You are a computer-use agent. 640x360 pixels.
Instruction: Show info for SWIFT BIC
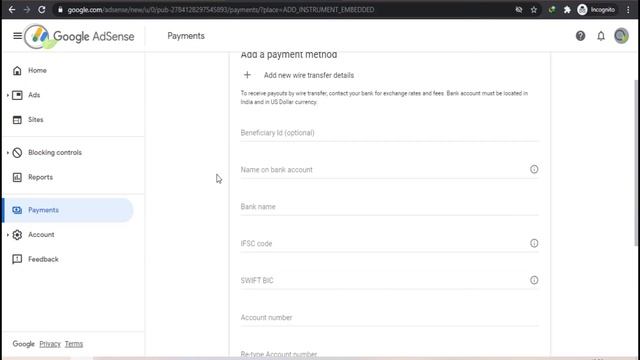[534, 280]
